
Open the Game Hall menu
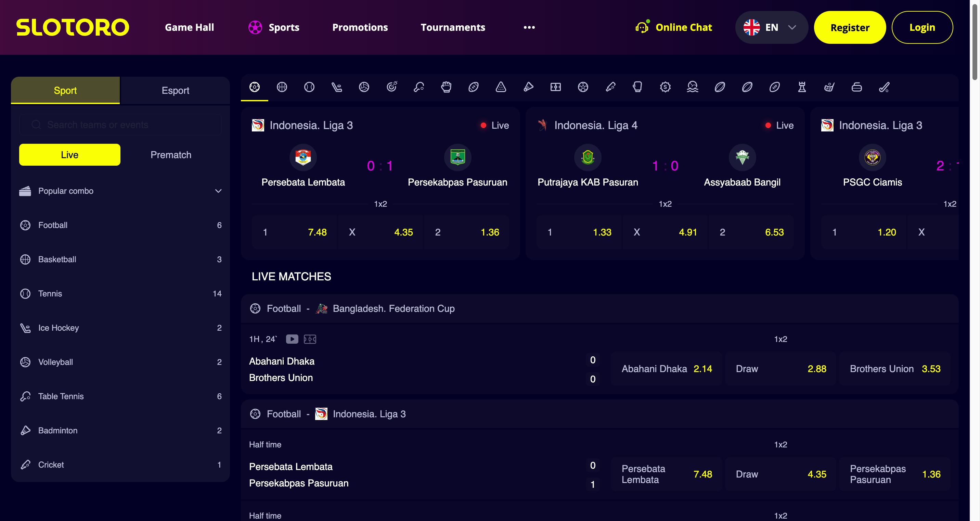tap(189, 27)
